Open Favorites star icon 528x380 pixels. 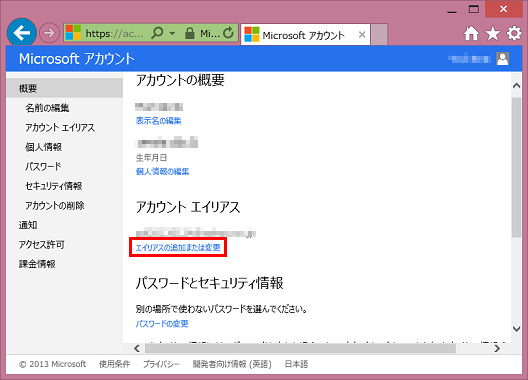[493, 33]
